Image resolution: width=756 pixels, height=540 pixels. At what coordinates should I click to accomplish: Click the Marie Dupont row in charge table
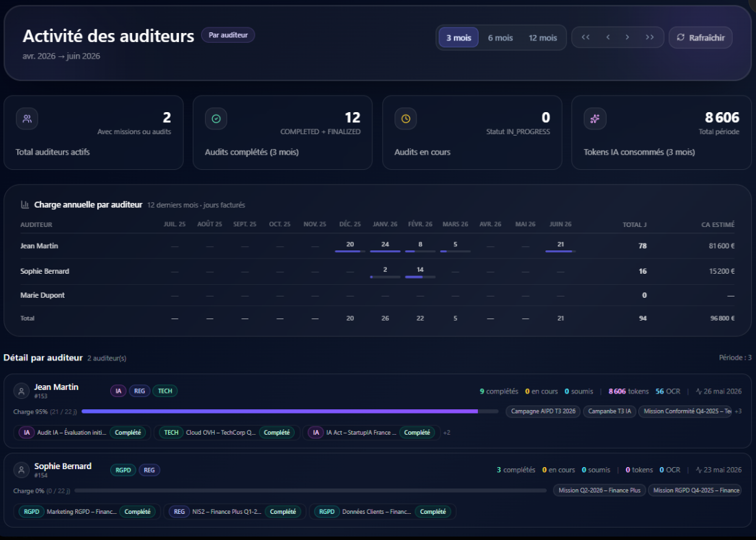pos(377,295)
